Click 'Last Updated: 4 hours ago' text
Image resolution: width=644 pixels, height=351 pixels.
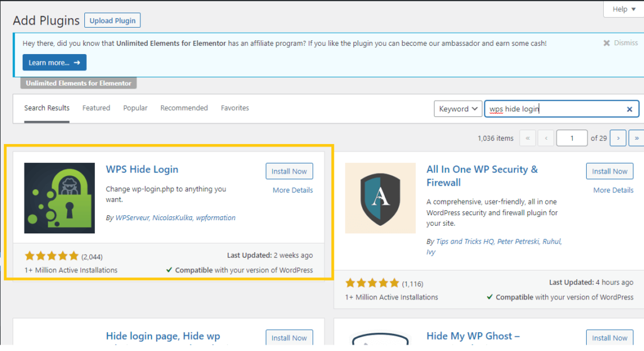[591, 282]
